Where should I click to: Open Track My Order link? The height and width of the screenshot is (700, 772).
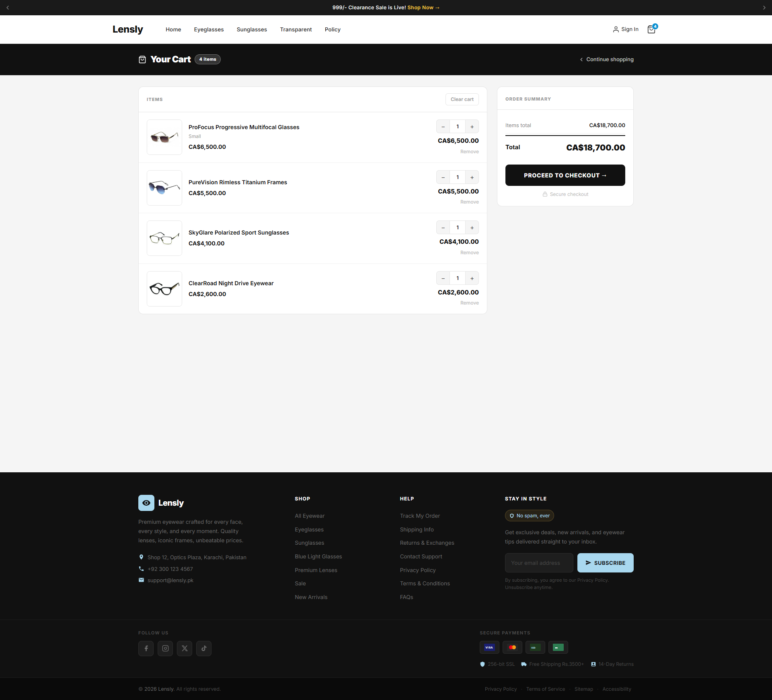[420, 516]
